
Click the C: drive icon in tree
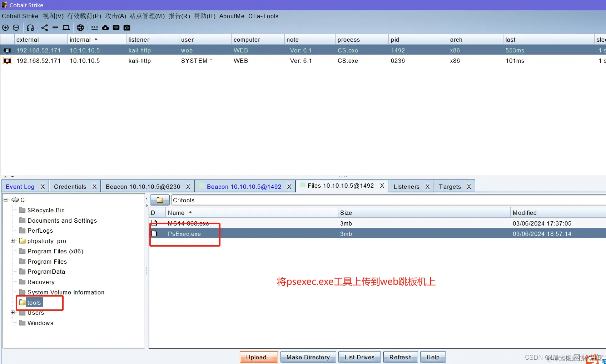pyautogui.click(x=15, y=200)
